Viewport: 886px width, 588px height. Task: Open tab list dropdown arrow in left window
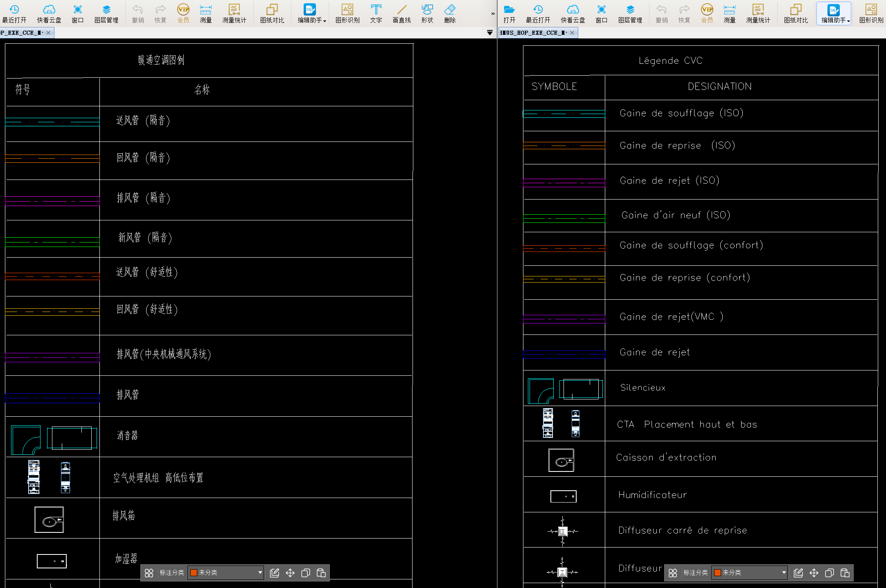(490, 33)
